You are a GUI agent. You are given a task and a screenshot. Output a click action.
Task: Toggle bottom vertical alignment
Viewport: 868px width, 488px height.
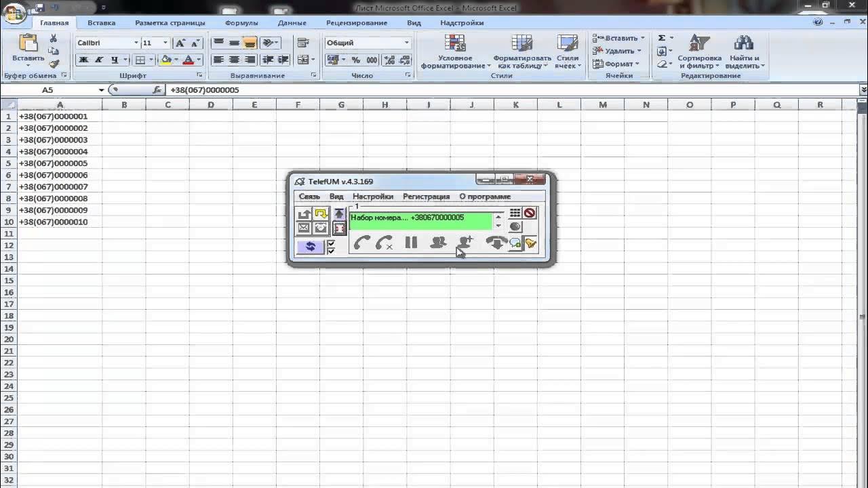coord(250,43)
